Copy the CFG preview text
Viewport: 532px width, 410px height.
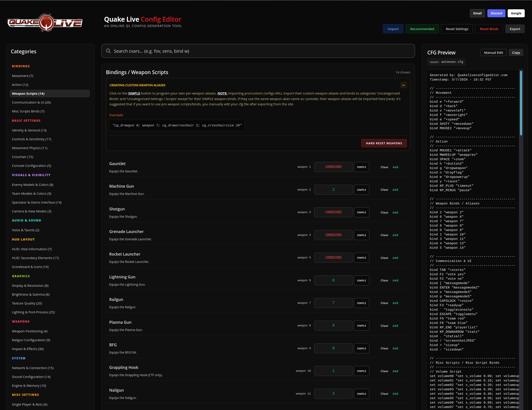pos(516,52)
